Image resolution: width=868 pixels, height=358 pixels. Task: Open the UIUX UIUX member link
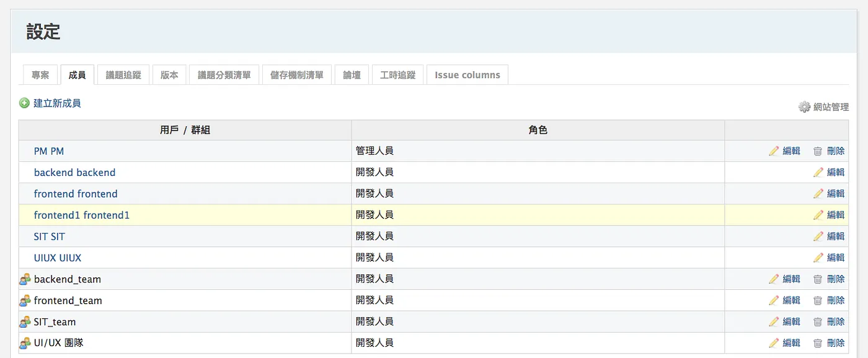[58, 258]
